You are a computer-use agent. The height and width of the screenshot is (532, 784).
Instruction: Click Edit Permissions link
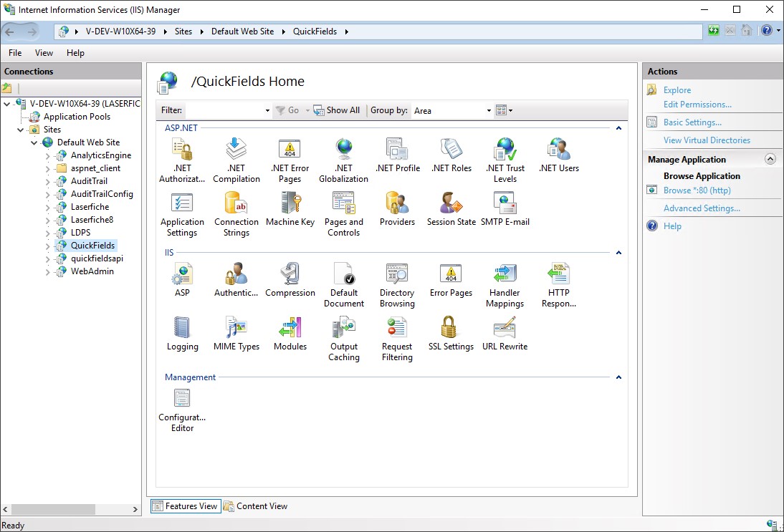[697, 105]
